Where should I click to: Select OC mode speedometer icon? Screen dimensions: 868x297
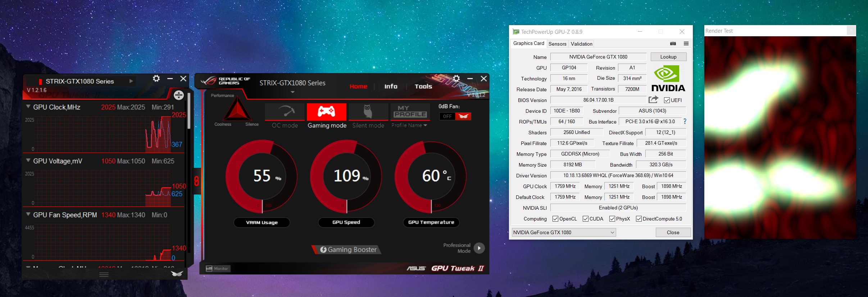(285, 112)
